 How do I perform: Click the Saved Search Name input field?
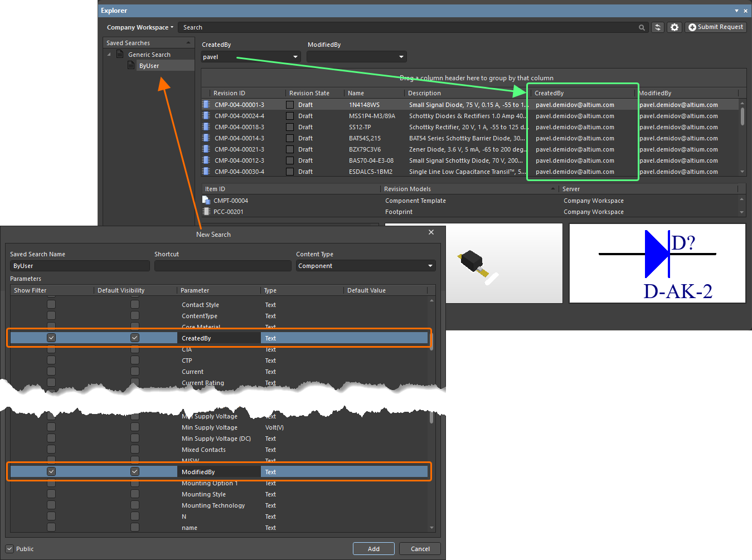coord(79,266)
